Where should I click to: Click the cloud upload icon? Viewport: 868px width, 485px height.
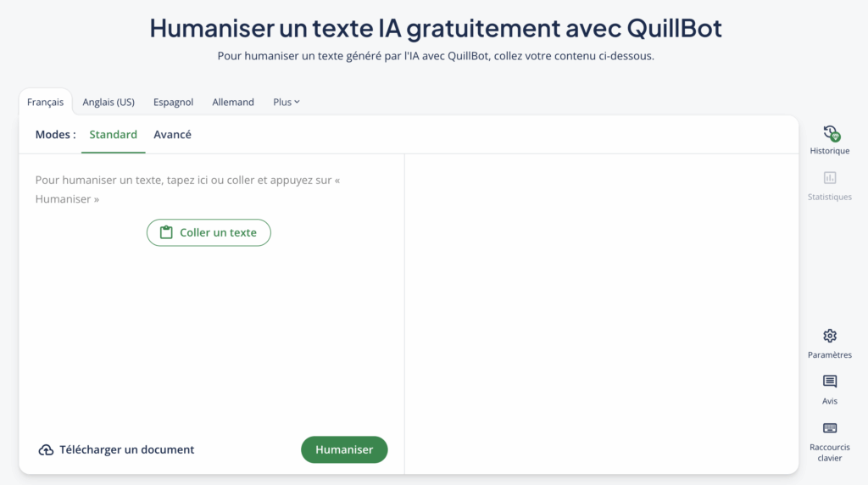(47, 450)
